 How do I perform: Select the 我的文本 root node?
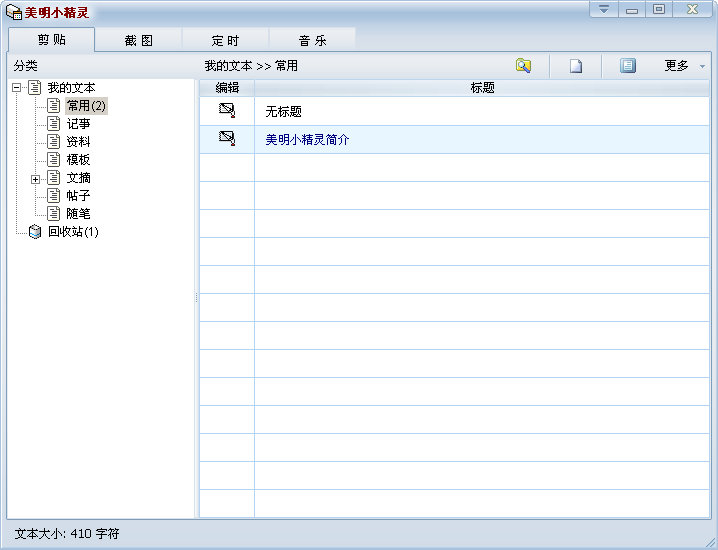click(71, 87)
